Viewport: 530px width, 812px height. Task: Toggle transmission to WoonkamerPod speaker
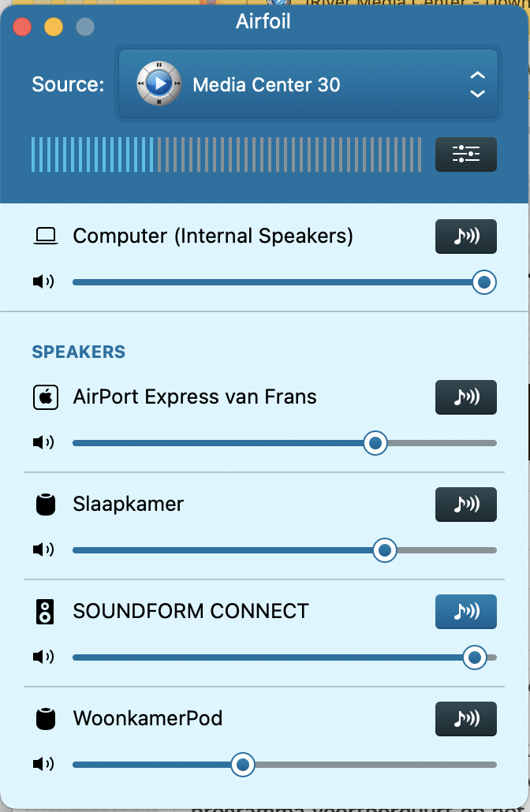466,719
